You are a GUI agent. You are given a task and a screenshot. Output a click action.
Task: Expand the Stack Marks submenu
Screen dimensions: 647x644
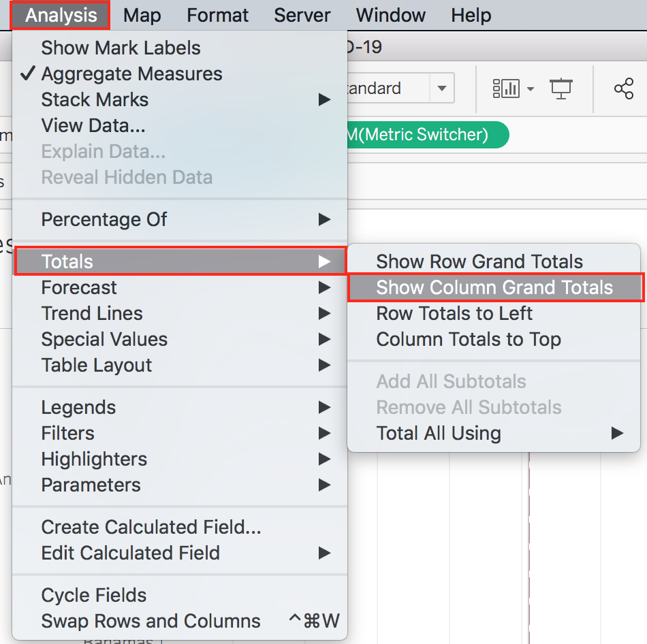pos(95,99)
